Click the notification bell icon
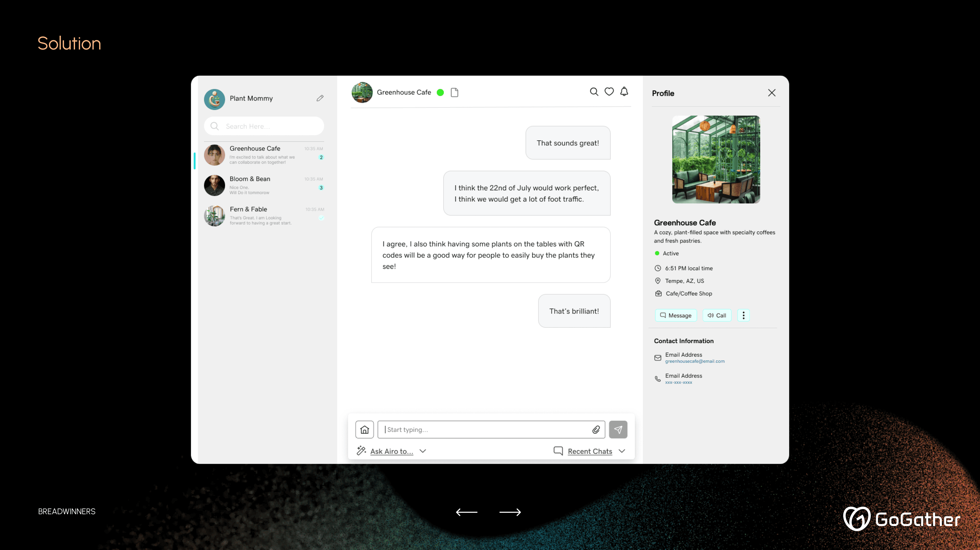The image size is (980, 550). (624, 92)
